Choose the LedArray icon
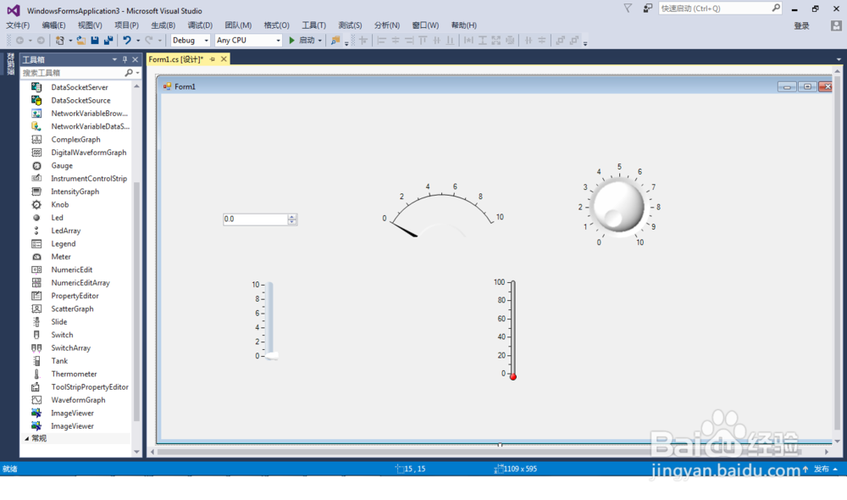The height and width of the screenshot is (500, 847). (x=36, y=231)
